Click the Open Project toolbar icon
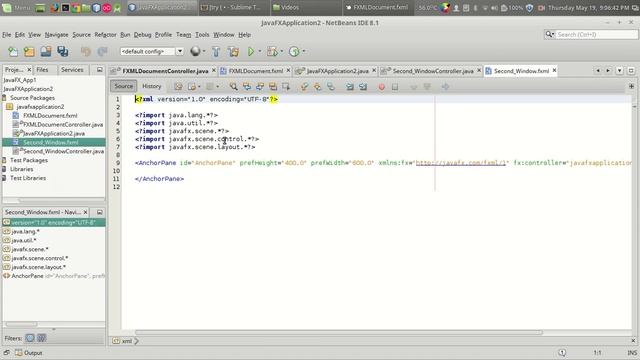 (46, 51)
